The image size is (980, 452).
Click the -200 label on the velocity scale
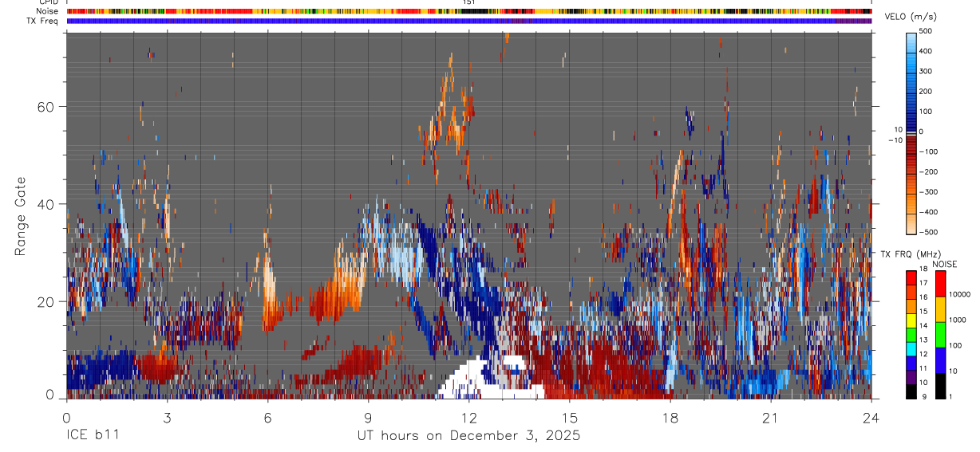(930, 171)
